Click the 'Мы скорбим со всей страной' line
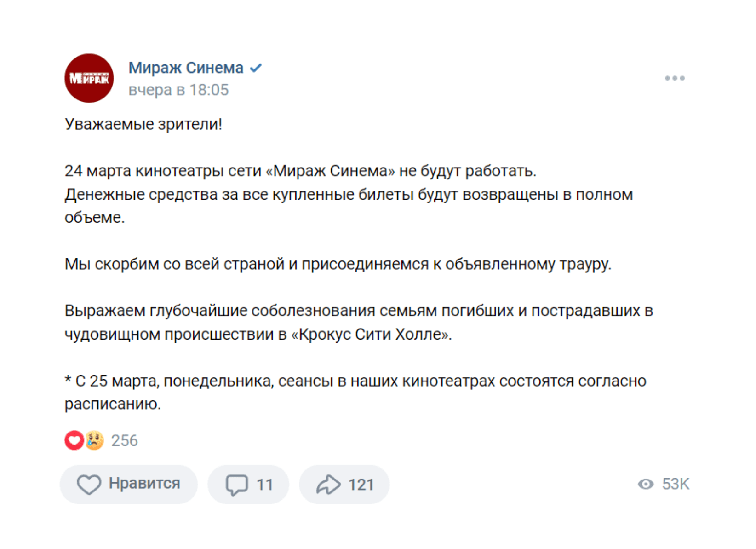This screenshot has width=756, height=549. [338, 264]
